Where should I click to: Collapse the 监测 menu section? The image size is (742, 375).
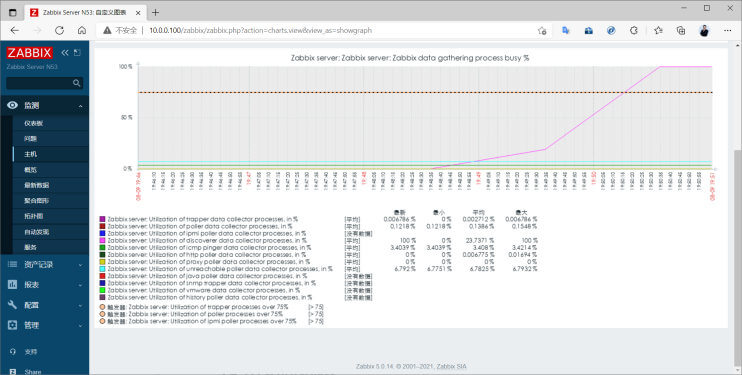tap(44, 106)
